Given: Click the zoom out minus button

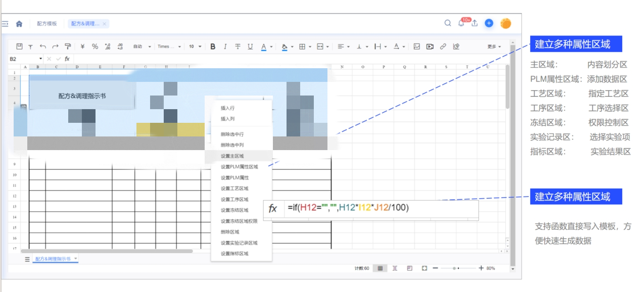Looking at the screenshot, I should (x=435, y=268).
